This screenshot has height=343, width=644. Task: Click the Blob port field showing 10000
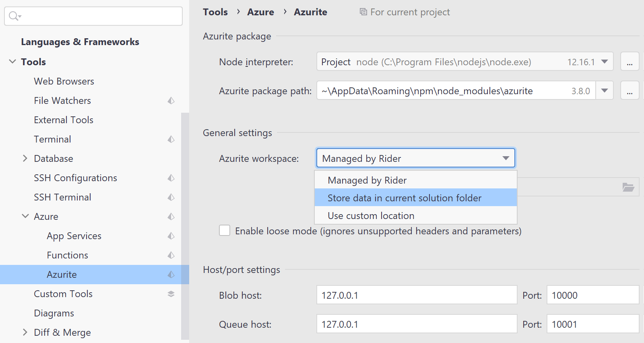(593, 295)
